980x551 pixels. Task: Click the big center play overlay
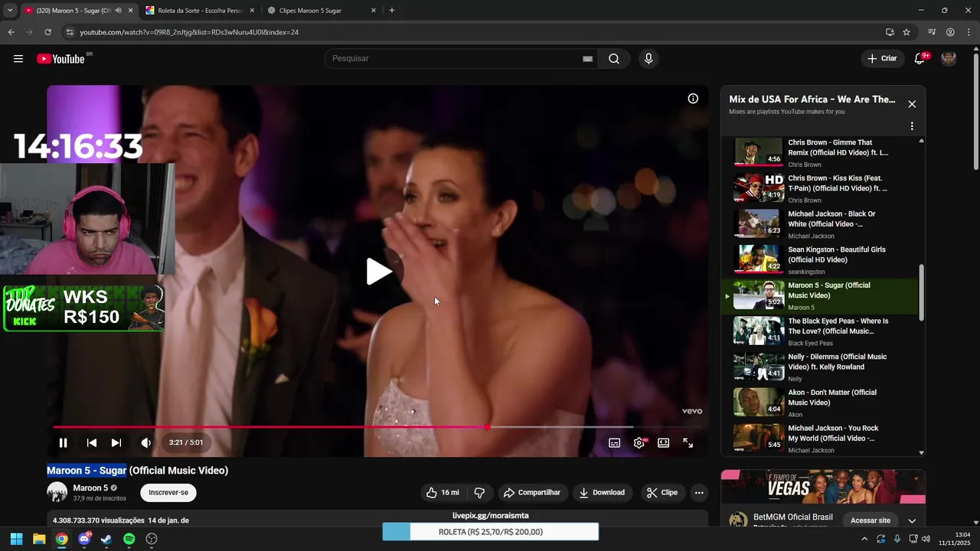tap(378, 271)
